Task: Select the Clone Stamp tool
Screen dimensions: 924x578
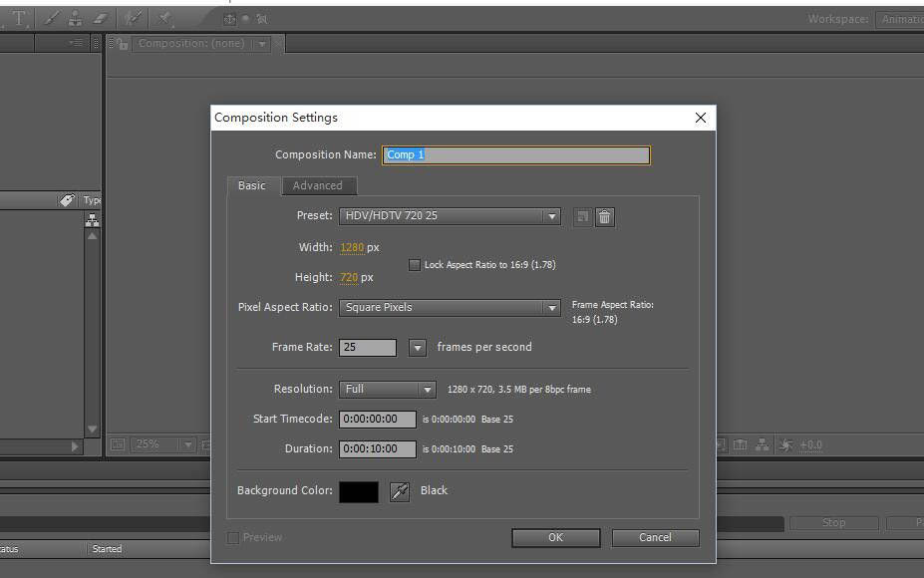Action: click(75, 19)
